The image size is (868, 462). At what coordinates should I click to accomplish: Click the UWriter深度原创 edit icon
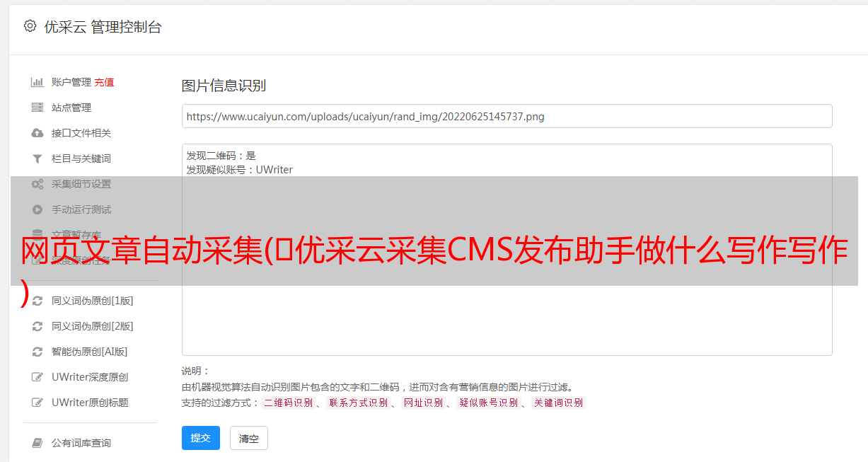tap(37, 377)
